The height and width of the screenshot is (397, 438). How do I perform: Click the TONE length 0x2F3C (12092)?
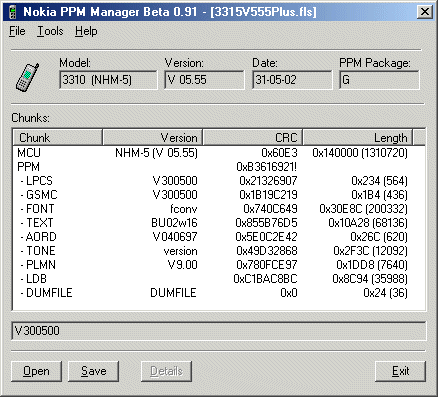[371, 251]
